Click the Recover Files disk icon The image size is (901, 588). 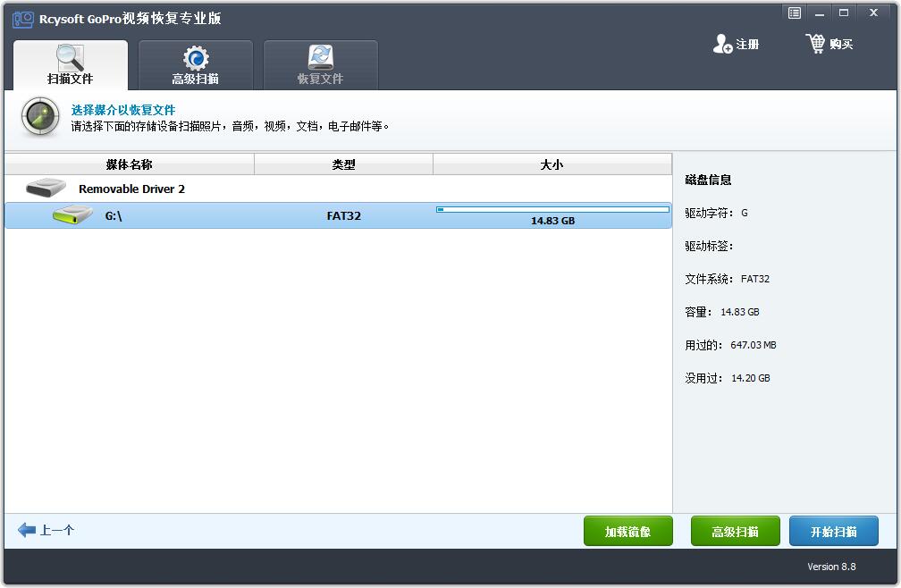click(x=320, y=58)
